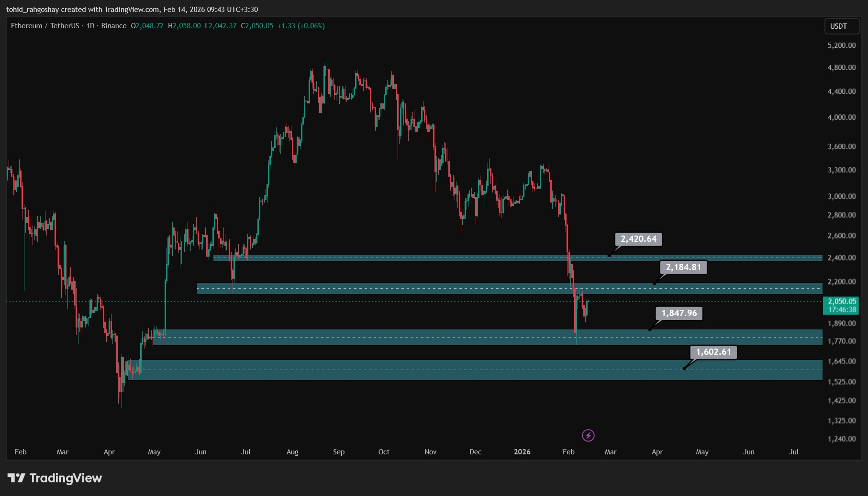This screenshot has width=868, height=496.
Task: Select the 2,420.64 price label
Action: coord(638,239)
